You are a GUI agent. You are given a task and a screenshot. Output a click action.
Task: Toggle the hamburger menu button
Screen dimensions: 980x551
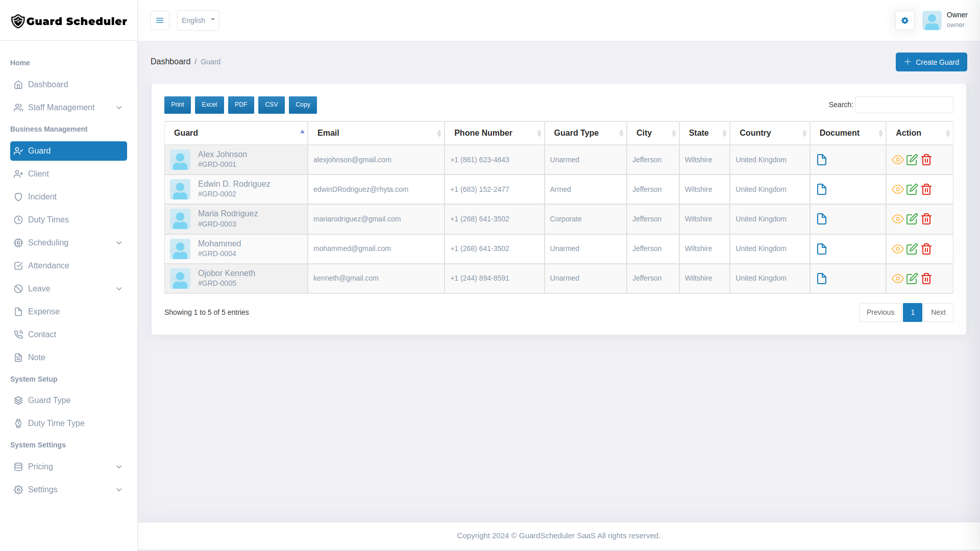(x=160, y=20)
